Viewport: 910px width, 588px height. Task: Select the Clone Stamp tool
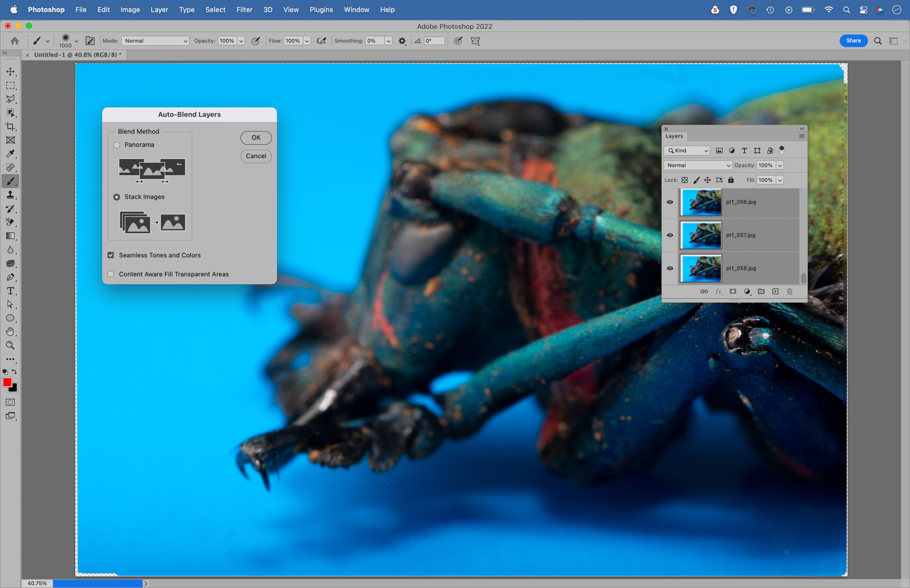[10, 195]
